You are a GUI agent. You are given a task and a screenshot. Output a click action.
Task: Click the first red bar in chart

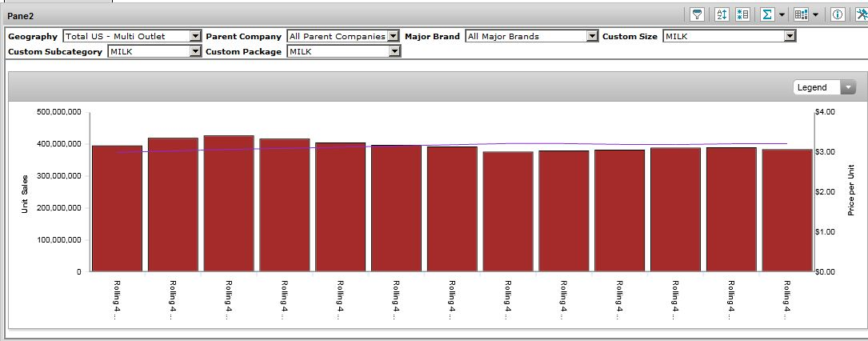pyautogui.click(x=117, y=208)
